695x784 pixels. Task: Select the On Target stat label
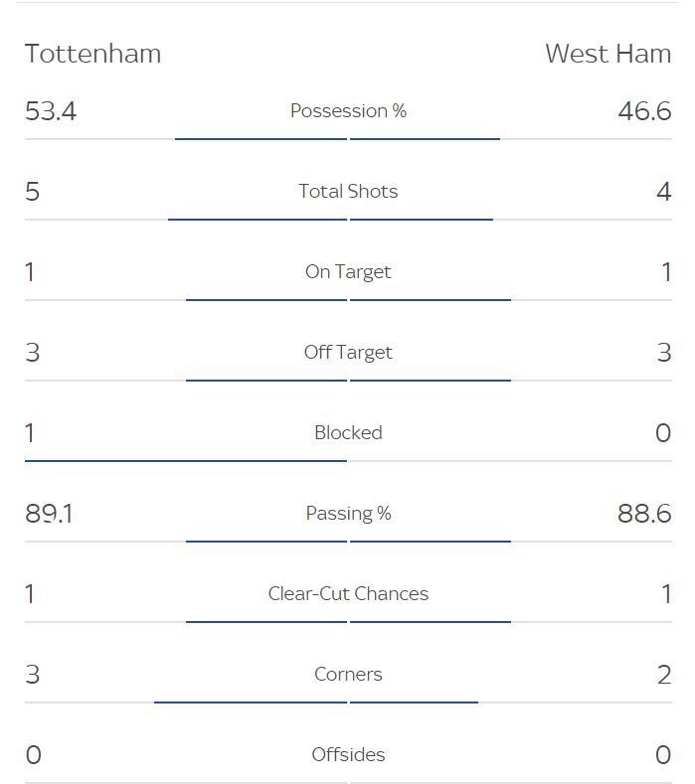point(348,272)
